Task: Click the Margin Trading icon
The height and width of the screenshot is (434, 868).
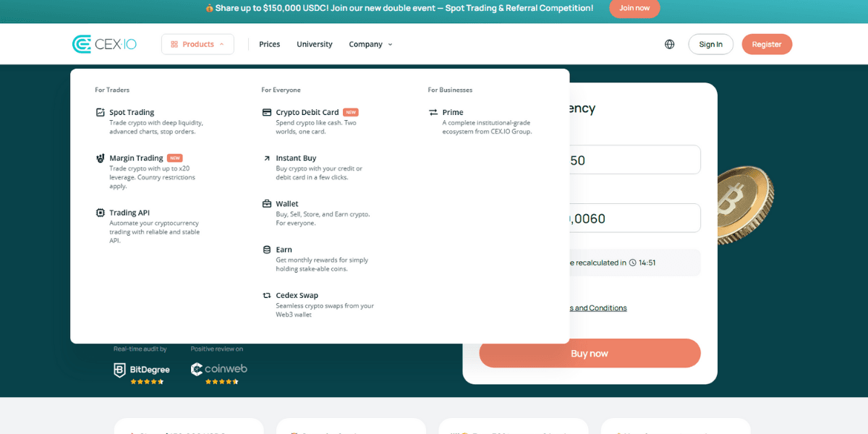Action: pos(101,158)
